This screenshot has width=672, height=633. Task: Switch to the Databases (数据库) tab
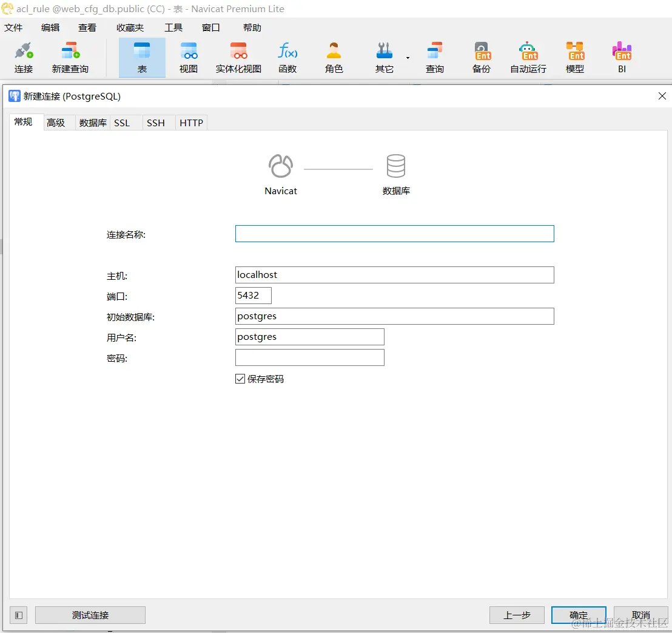point(93,123)
